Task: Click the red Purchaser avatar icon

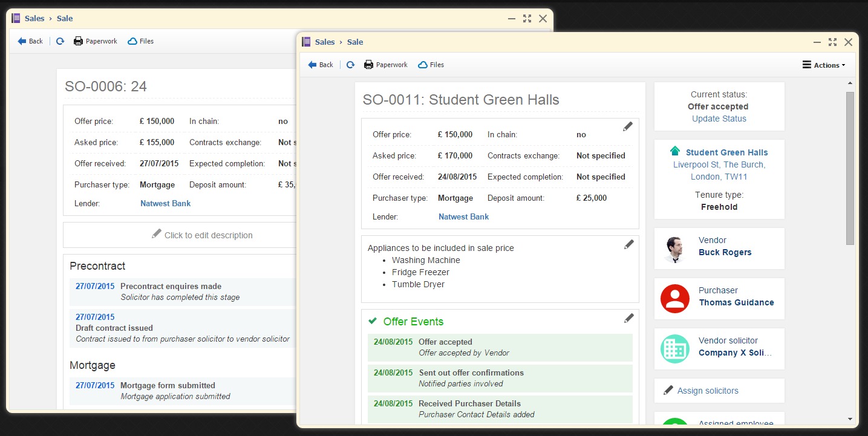Action: pos(675,299)
